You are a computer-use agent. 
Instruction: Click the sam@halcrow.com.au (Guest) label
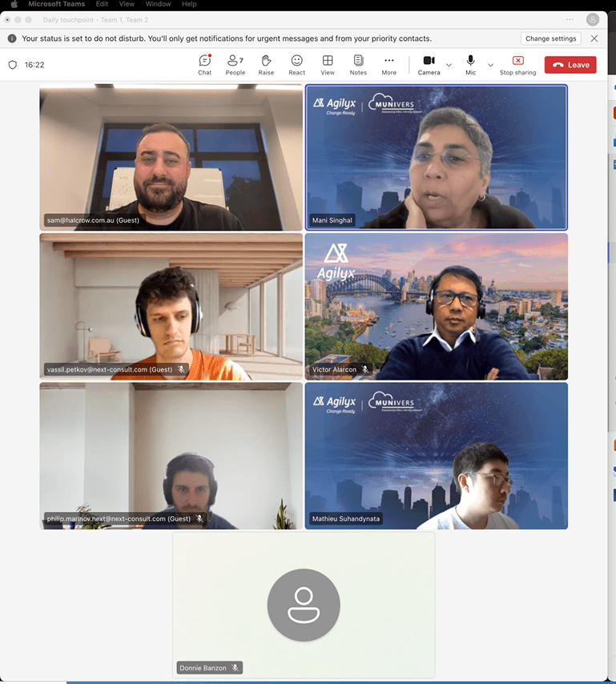click(x=93, y=220)
